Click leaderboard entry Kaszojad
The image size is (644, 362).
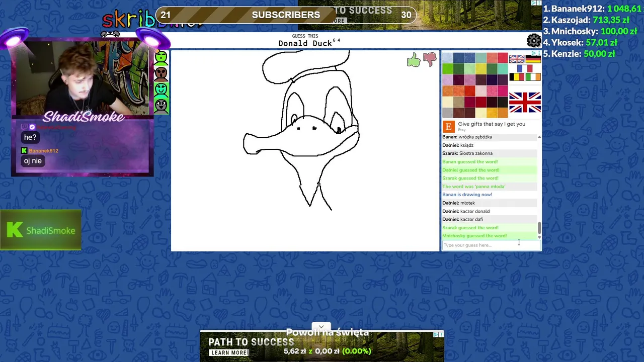[x=586, y=20]
